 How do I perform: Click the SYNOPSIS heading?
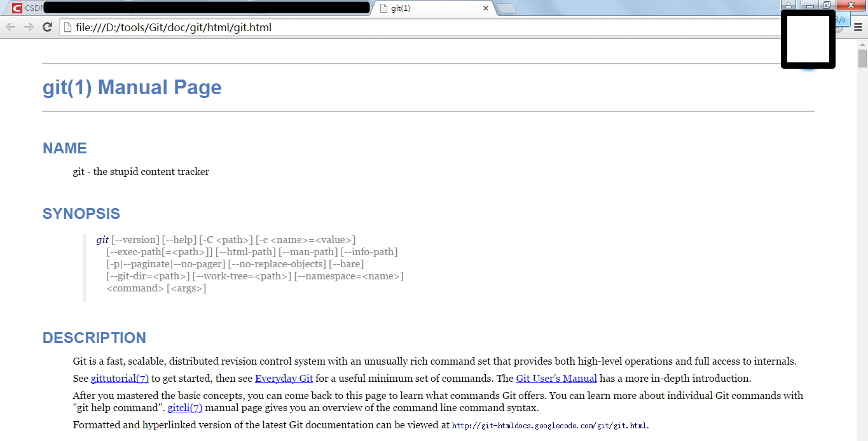pyautogui.click(x=81, y=214)
